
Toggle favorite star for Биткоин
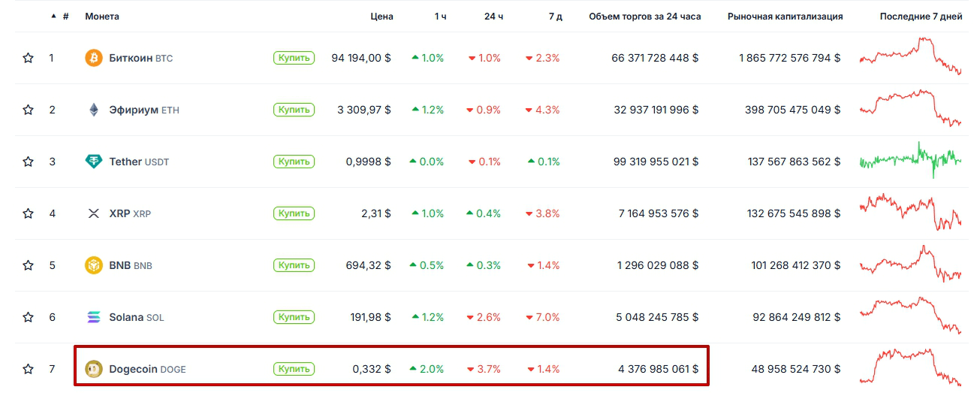(x=29, y=58)
